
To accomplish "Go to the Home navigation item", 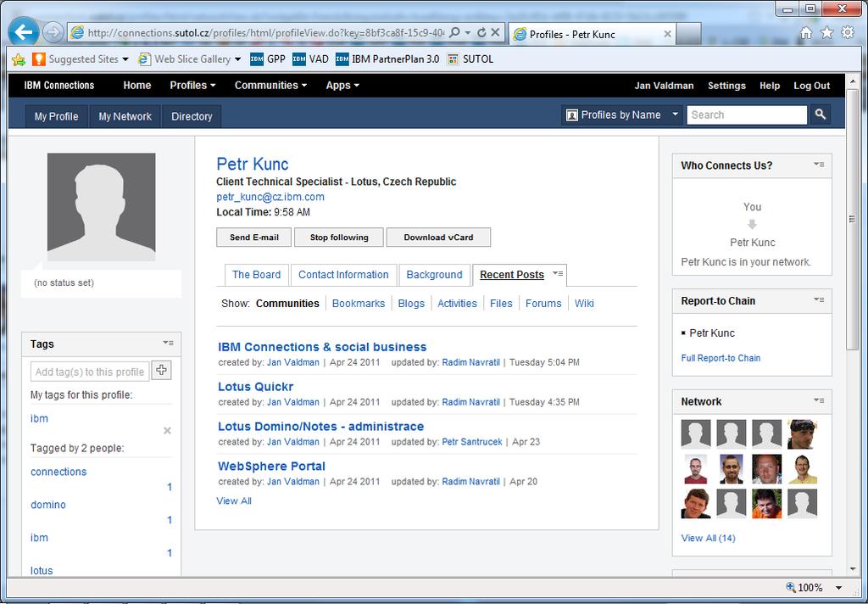I will tap(136, 86).
